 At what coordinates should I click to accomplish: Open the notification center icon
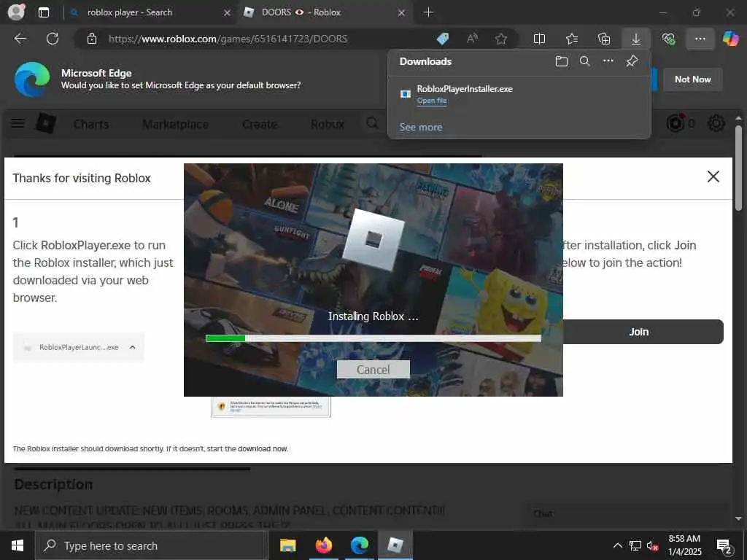tap(724, 547)
